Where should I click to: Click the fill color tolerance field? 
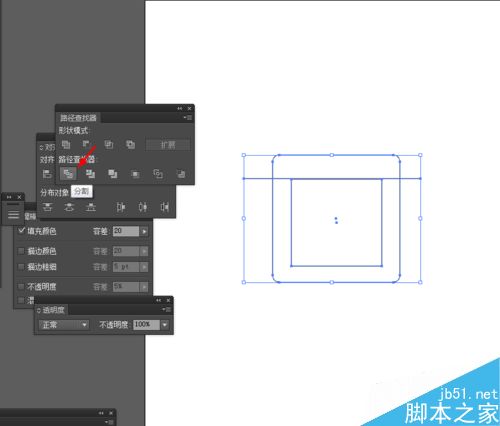click(x=126, y=231)
